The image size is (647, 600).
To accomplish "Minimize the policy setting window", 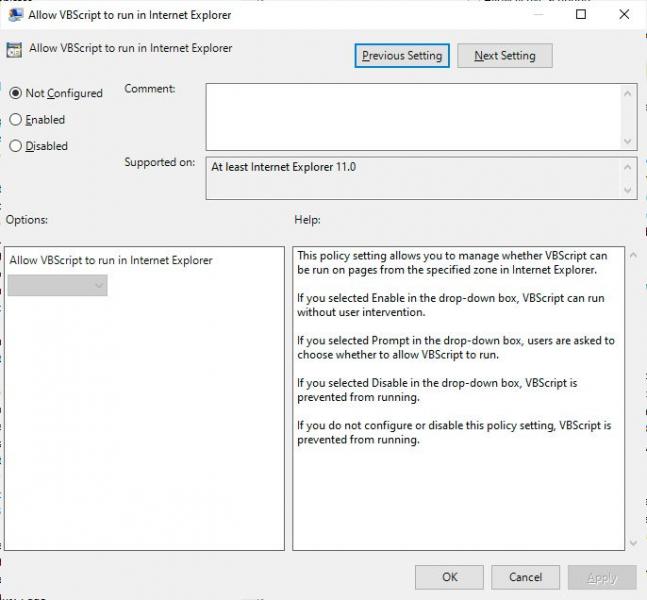I will pos(537,15).
